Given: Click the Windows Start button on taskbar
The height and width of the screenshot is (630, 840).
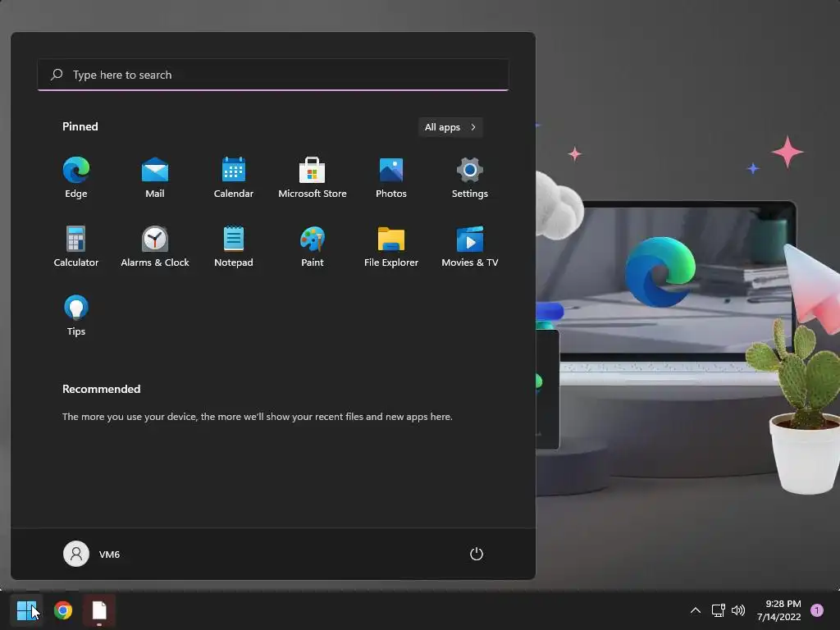Looking at the screenshot, I should pyautogui.click(x=26, y=610).
